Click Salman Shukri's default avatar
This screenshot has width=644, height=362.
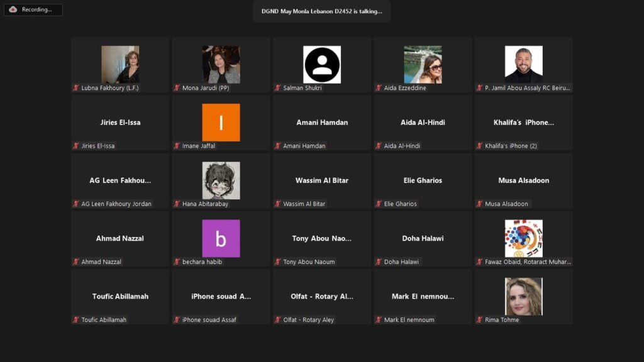pyautogui.click(x=322, y=65)
